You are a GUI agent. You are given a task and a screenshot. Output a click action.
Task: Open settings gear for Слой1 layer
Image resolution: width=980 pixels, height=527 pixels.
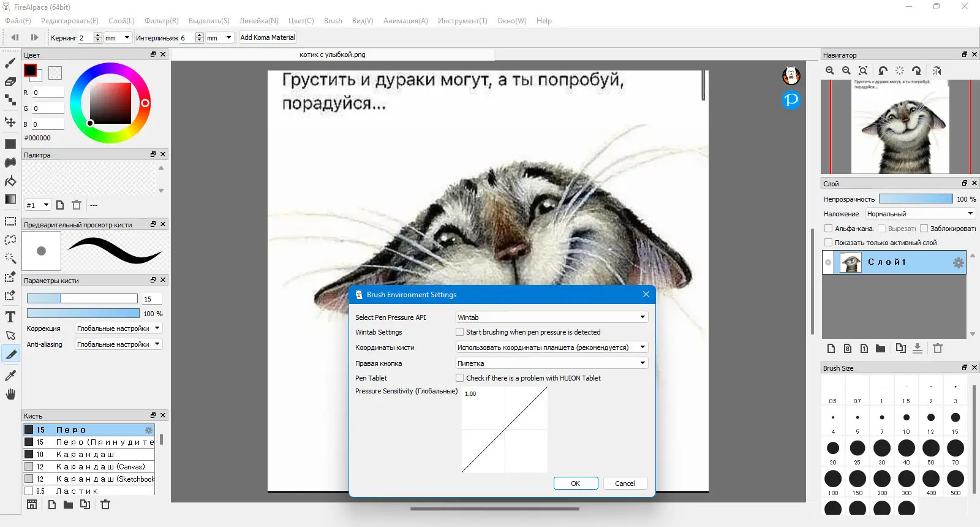(x=958, y=263)
